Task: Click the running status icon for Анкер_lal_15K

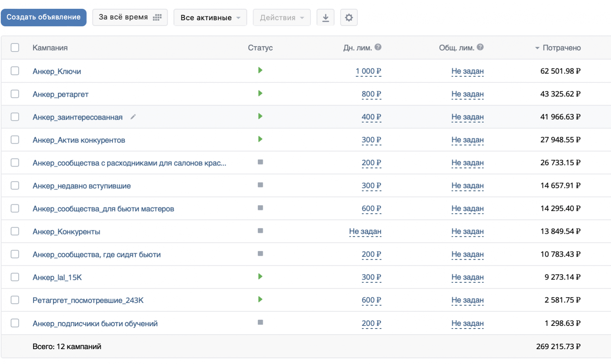Action: coord(260,277)
